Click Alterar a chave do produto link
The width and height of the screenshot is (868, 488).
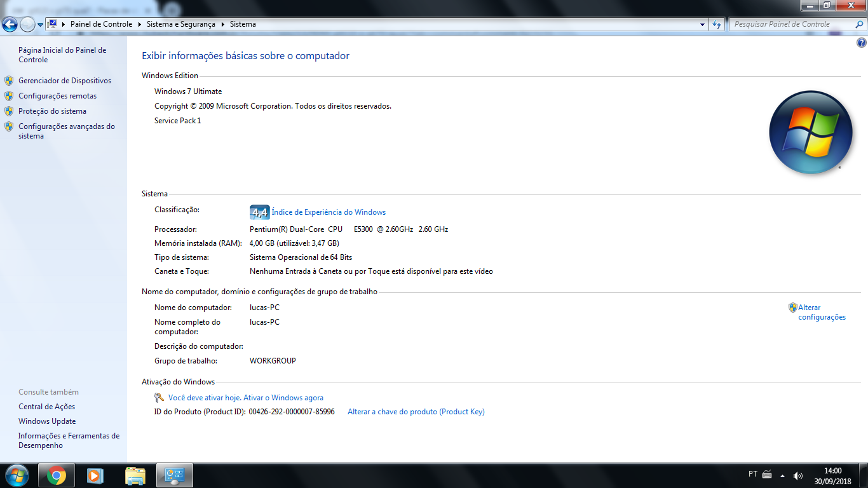(416, 412)
